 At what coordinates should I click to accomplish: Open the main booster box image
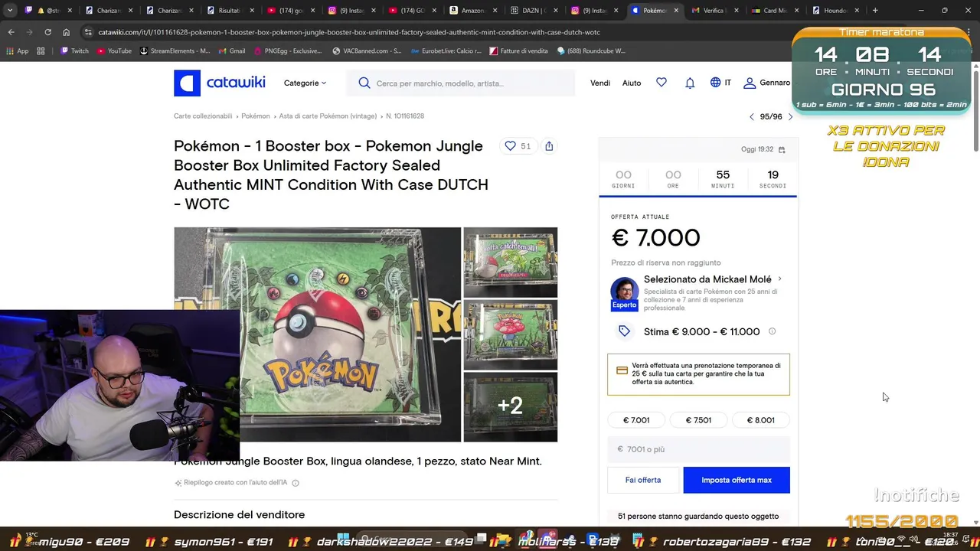pos(317,334)
